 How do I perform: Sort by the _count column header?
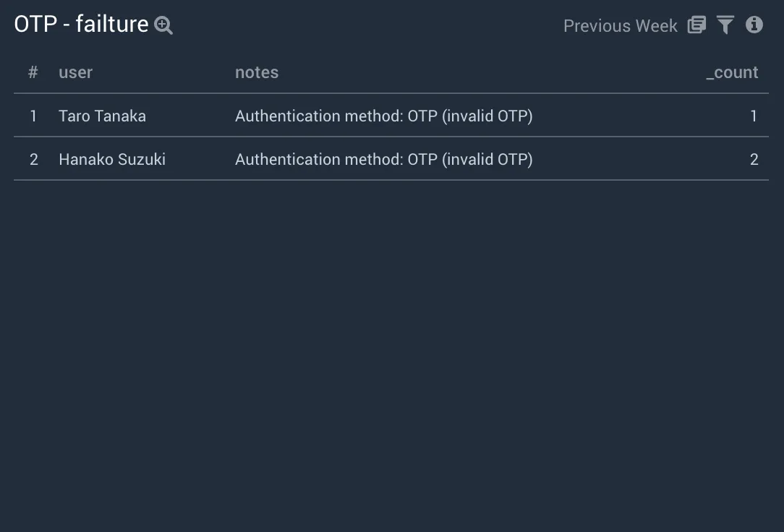point(732,72)
